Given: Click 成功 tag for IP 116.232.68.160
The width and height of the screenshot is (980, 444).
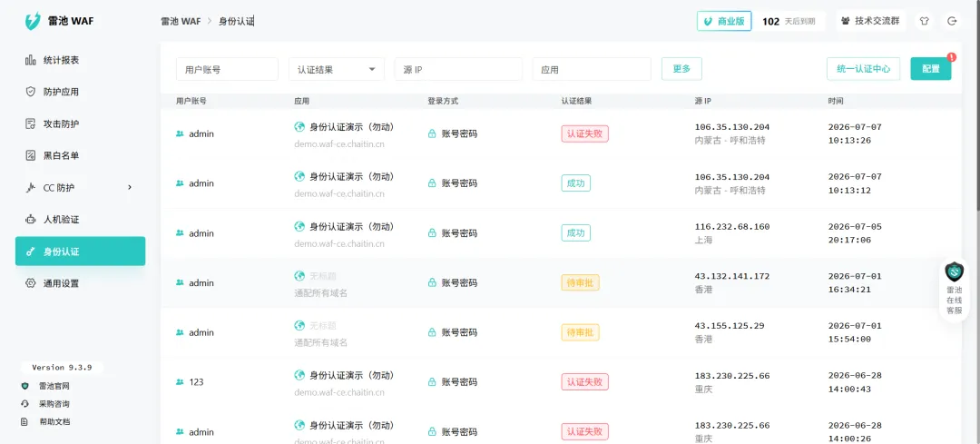Looking at the screenshot, I should pos(575,233).
